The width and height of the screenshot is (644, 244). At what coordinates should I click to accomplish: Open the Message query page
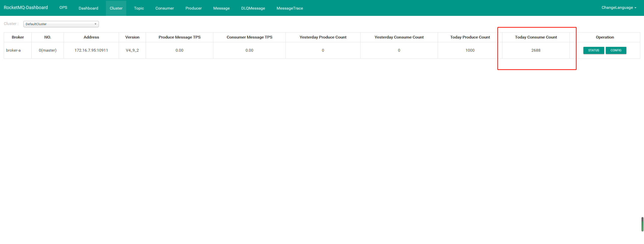point(221,8)
